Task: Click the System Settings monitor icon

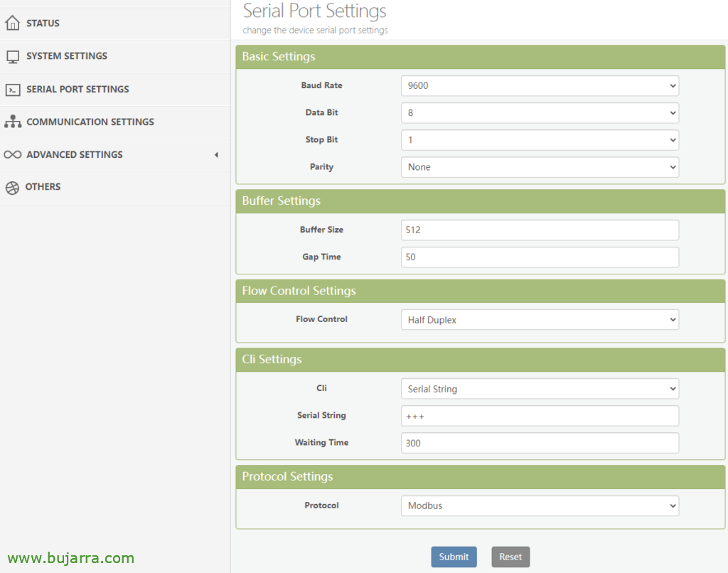Action: click(x=12, y=57)
